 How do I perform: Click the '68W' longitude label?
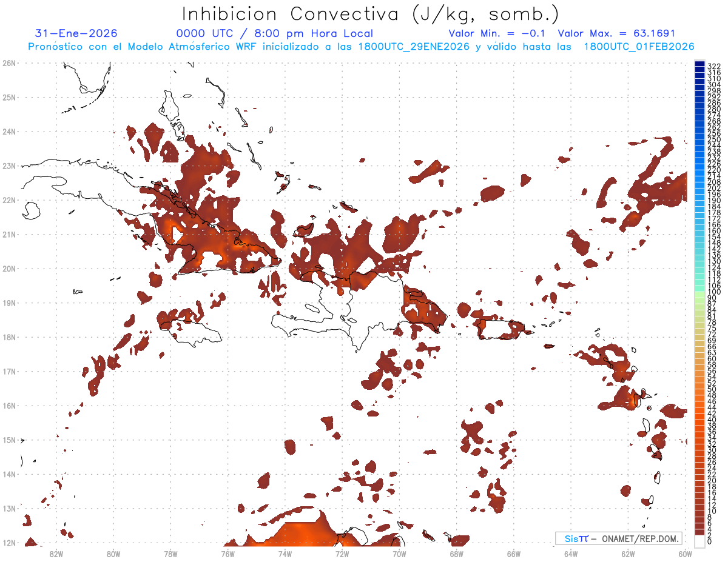[457, 554]
